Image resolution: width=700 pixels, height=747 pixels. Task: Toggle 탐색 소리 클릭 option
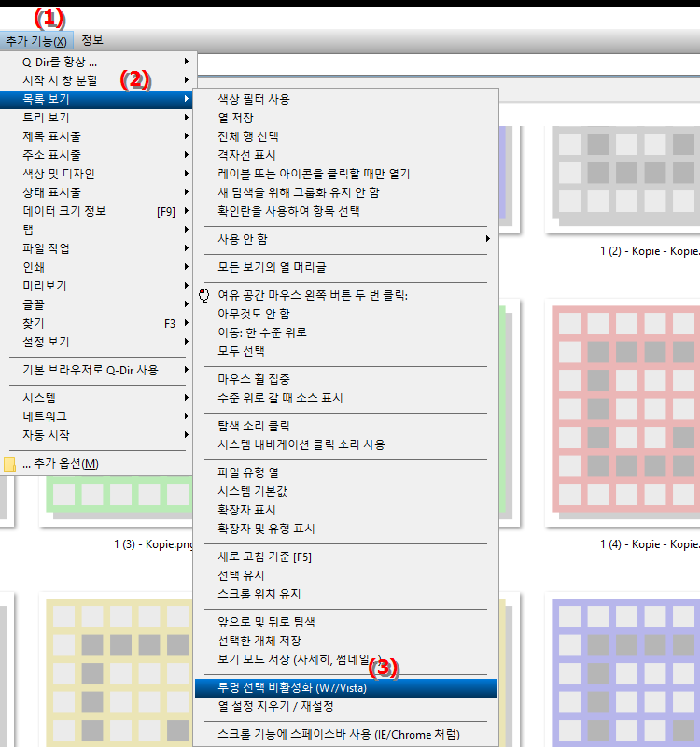pos(345,426)
